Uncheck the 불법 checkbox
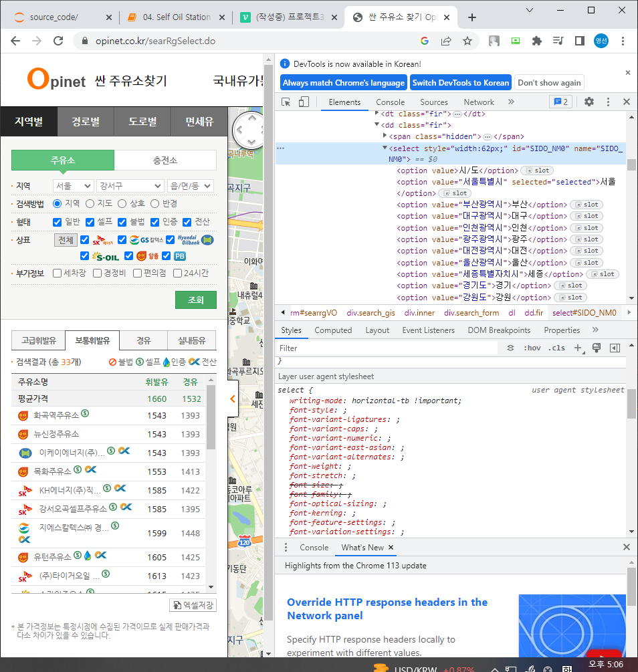The height and width of the screenshot is (672, 638). point(122,222)
